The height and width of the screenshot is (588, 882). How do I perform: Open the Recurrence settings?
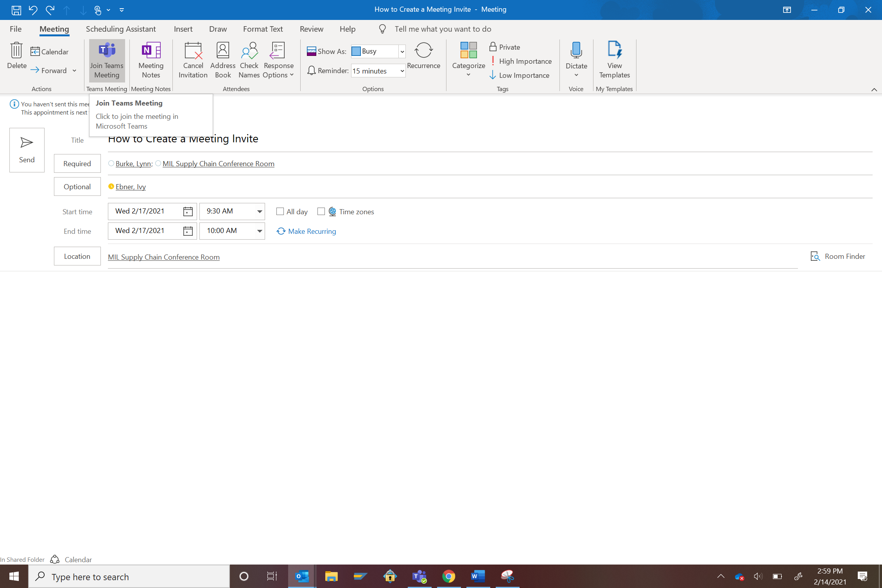(x=423, y=56)
